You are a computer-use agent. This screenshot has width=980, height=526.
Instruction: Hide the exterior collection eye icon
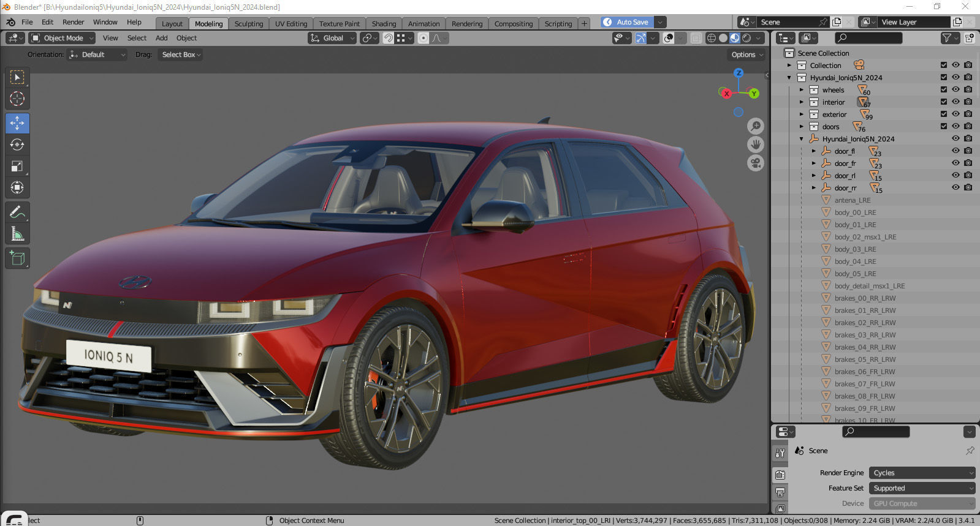(x=955, y=114)
